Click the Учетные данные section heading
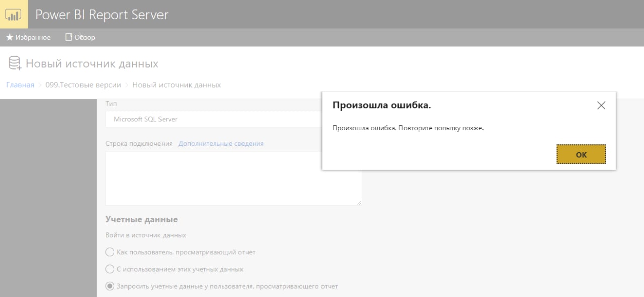The height and width of the screenshot is (297, 644). (x=141, y=220)
